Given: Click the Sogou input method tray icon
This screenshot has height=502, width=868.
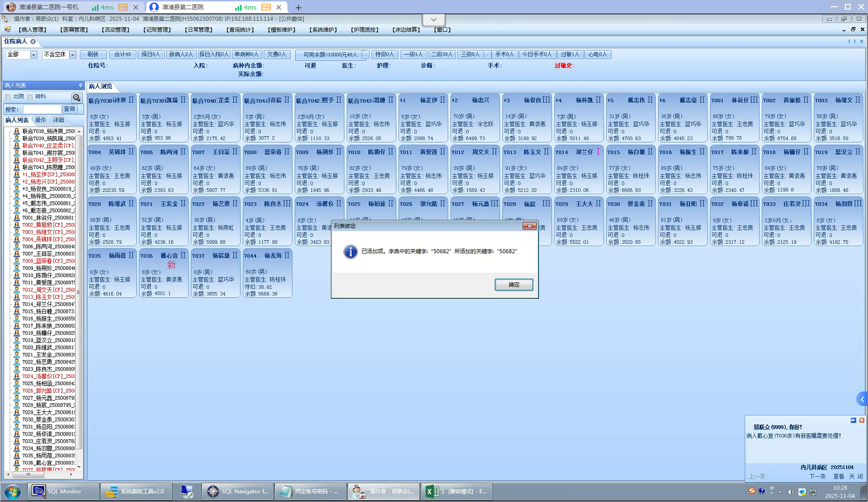Looking at the screenshot, I should tap(752, 491).
